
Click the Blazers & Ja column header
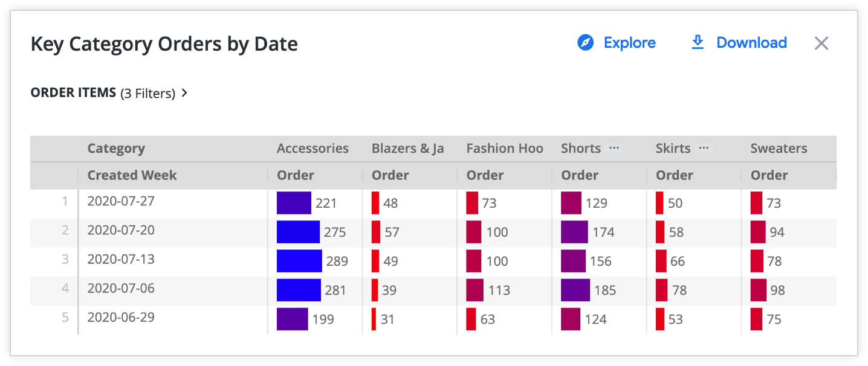tap(407, 149)
